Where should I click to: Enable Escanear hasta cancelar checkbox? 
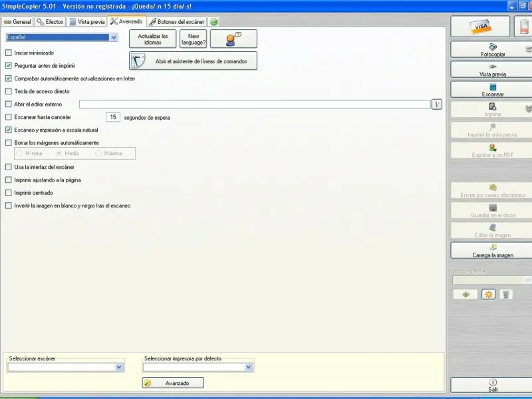[x=9, y=117]
